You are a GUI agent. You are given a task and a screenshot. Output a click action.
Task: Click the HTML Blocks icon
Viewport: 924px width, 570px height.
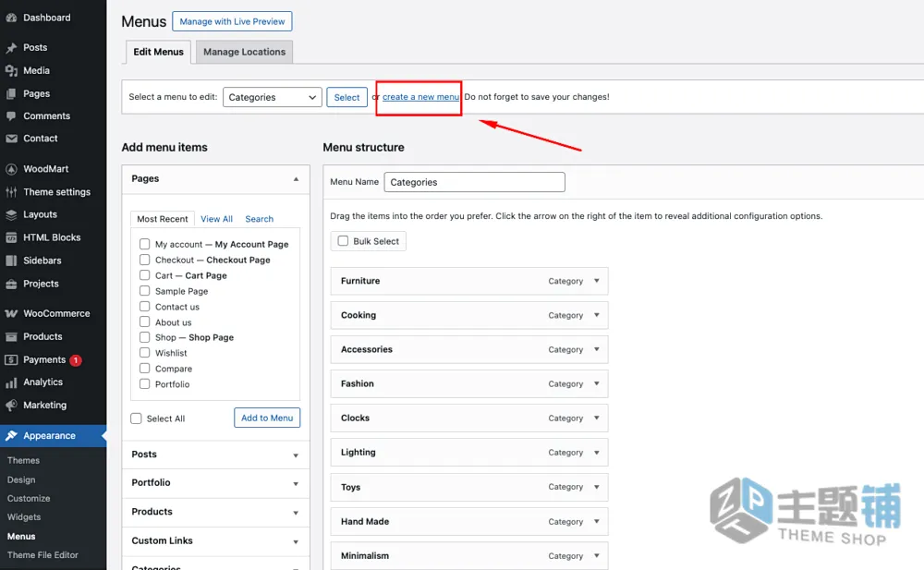pyautogui.click(x=11, y=237)
